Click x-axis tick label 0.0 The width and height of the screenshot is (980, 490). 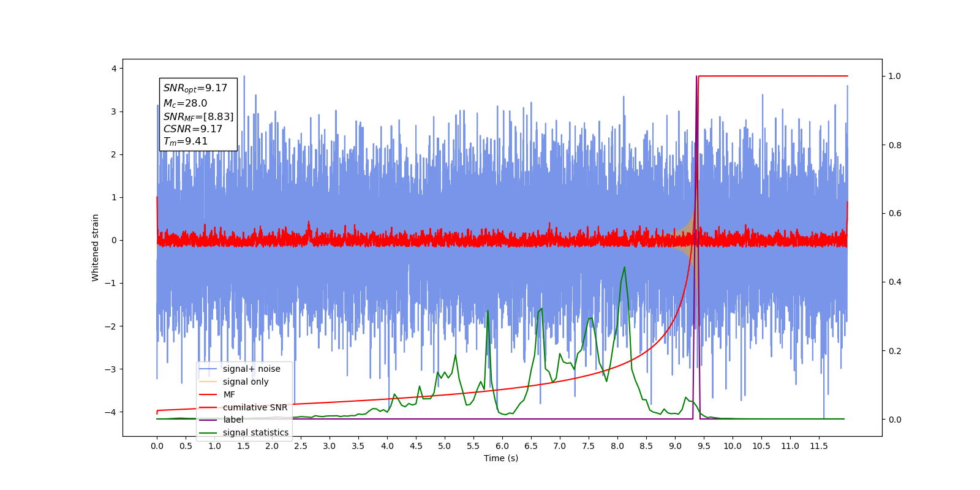pos(157,446)
